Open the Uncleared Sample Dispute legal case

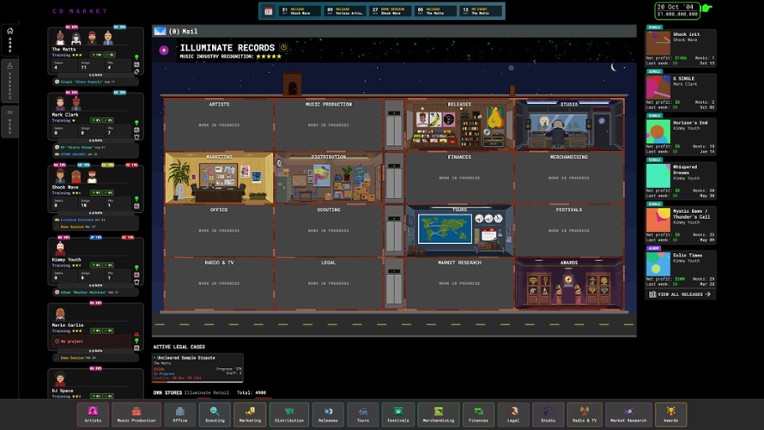(x=197, y=368)
